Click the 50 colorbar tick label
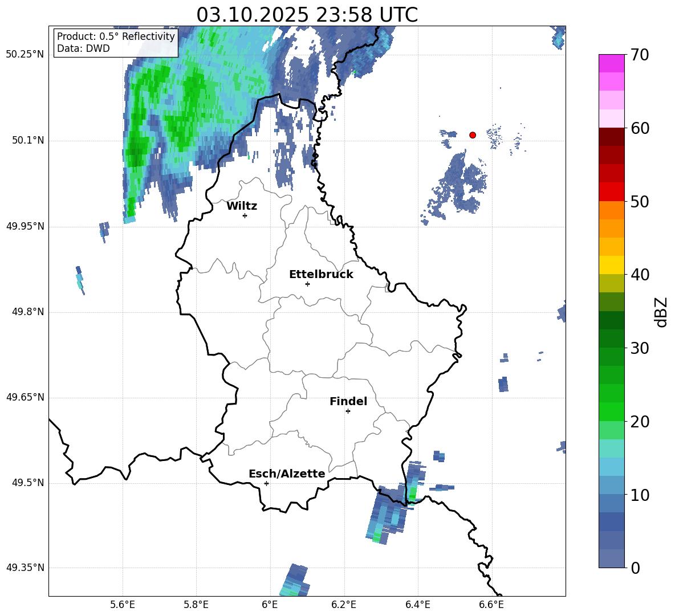This screenshot has height=616, width=675. pyautogui.click(x=640, y=202)
